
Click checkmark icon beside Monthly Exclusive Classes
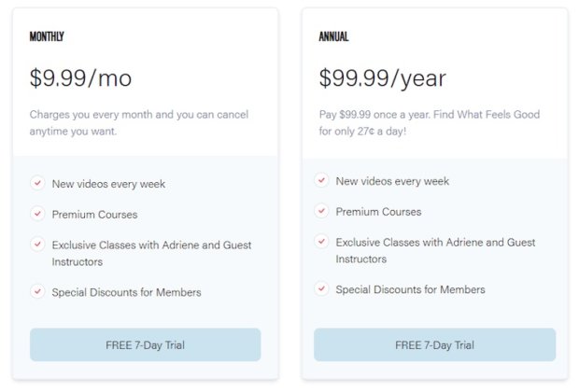37,244
